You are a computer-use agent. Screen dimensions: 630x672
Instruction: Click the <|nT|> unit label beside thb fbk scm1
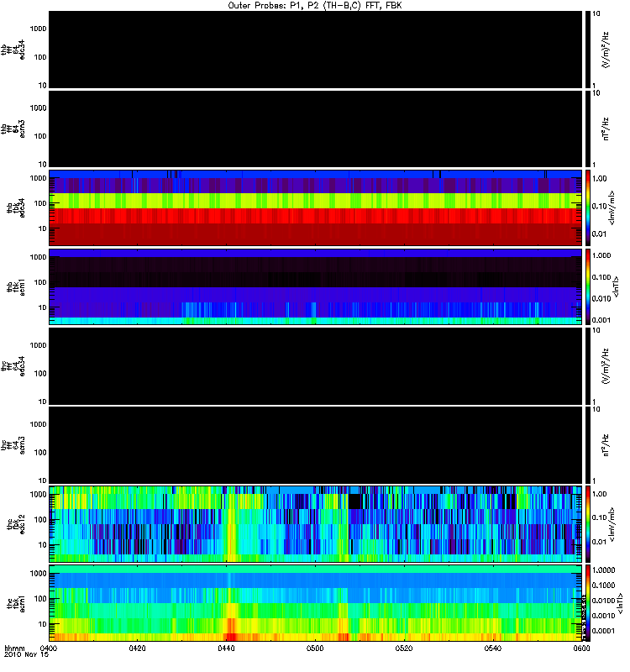[616, 286]
